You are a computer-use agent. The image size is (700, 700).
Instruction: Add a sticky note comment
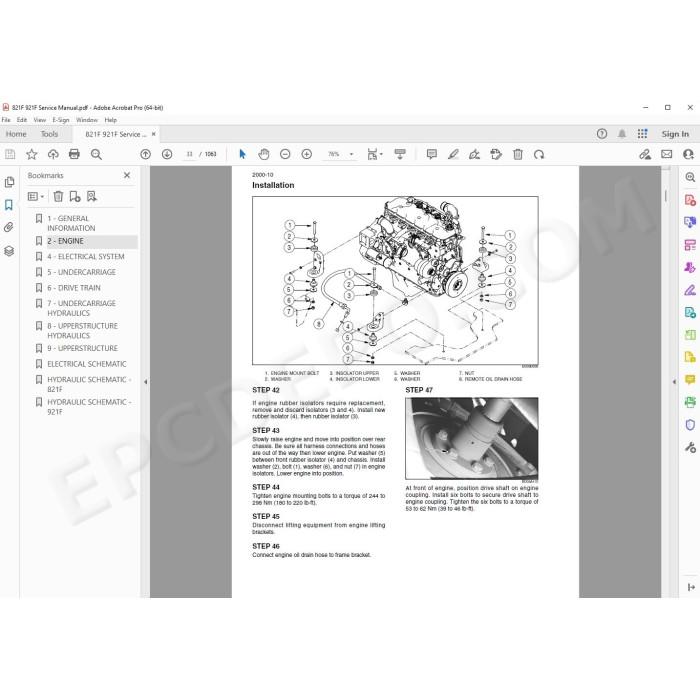point(432,154)
